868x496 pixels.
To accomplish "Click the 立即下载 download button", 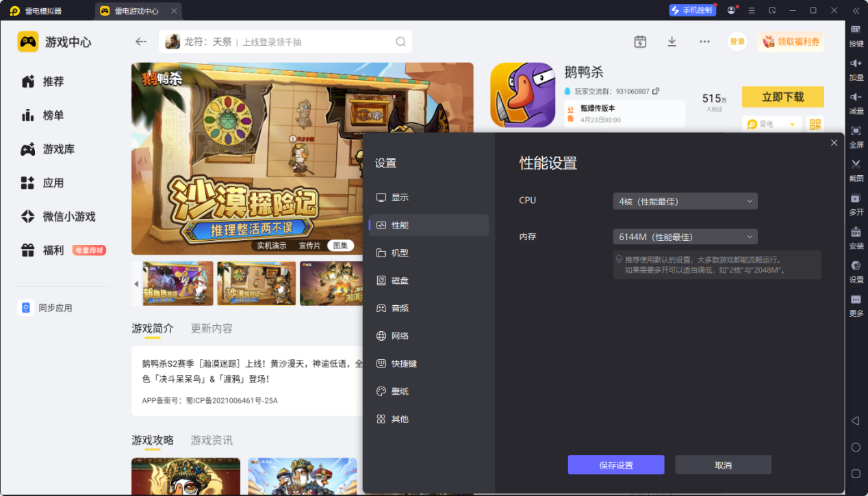I will [783, 96].
